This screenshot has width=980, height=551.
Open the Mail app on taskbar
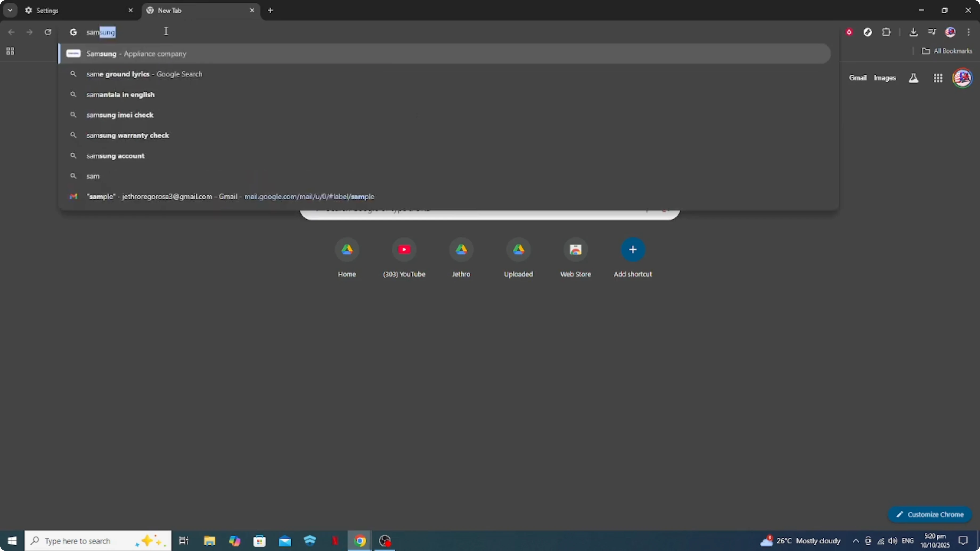point(285,541)
